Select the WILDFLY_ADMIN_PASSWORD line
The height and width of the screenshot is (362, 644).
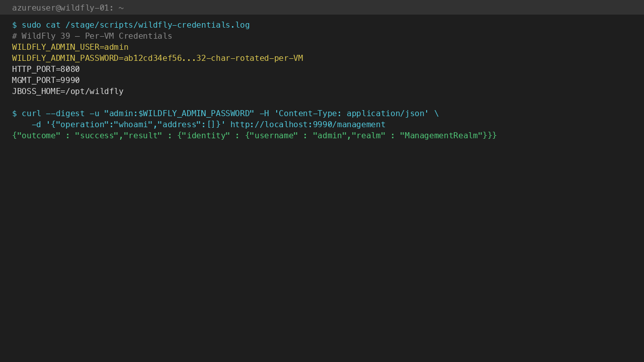(x=157, y=58)
